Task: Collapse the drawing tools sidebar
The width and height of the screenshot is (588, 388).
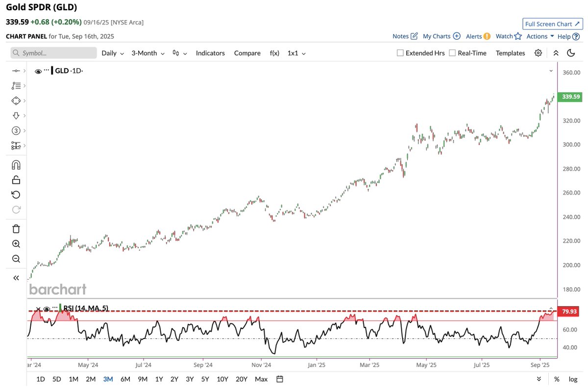Action: pos(16,278)
